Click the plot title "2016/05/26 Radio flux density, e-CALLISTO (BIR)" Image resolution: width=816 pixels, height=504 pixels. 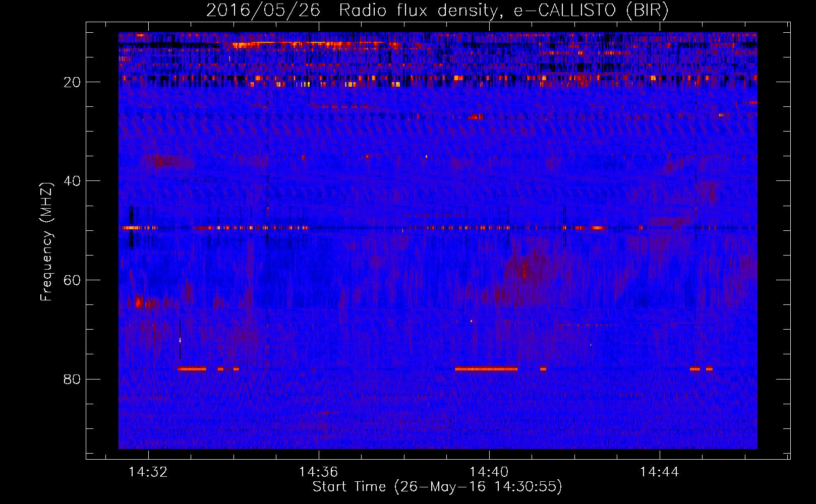click(x=437, y=10)
